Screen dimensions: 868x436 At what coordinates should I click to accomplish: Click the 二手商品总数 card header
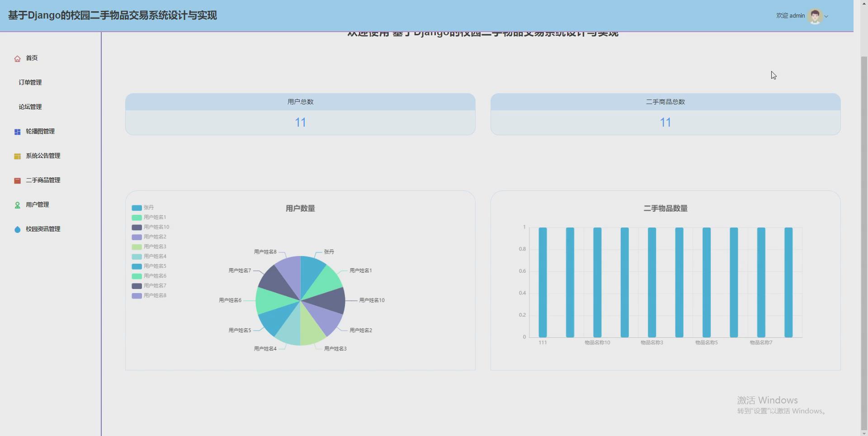click(x=665, y=102)
